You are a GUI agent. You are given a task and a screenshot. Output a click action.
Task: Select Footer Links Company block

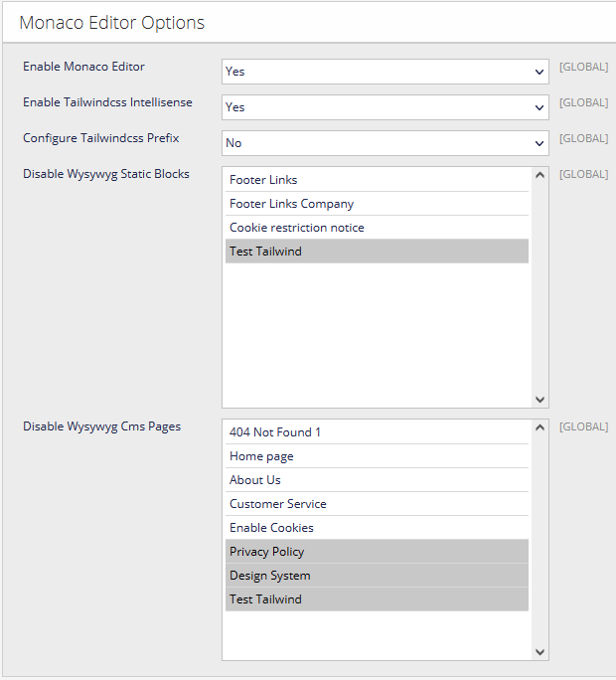pos(377,204)
